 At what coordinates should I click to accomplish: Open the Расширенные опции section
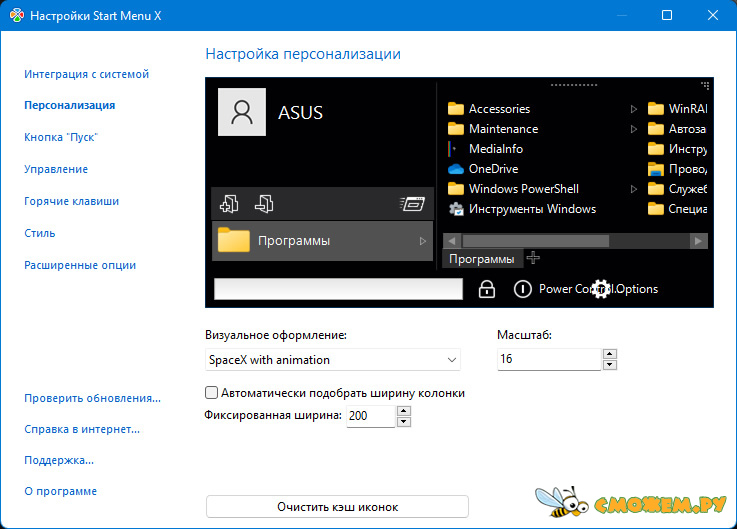click(80, 265)
